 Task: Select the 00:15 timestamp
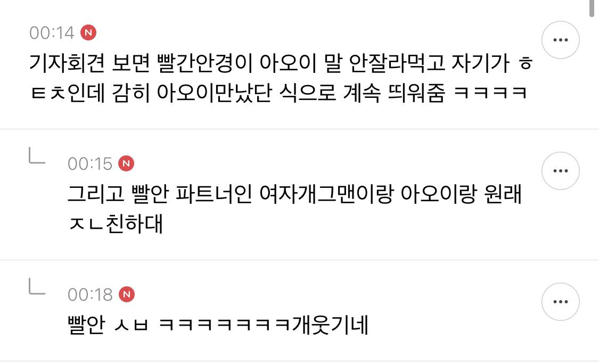[x=90, y=164]
